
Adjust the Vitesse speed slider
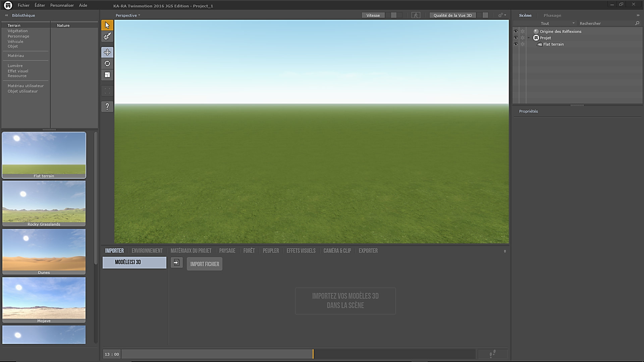click(x=394, y=15)
